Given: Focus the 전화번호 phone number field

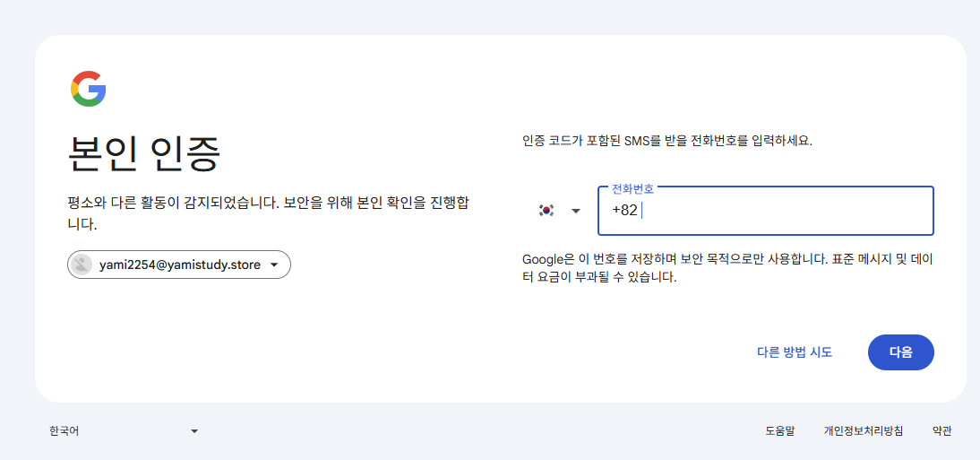Looking at the screenshot, I should click(766, 211).
